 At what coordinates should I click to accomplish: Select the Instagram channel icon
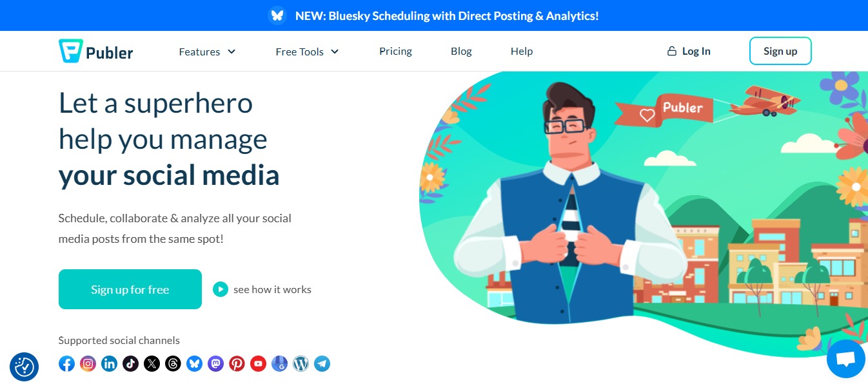(88, 363)
